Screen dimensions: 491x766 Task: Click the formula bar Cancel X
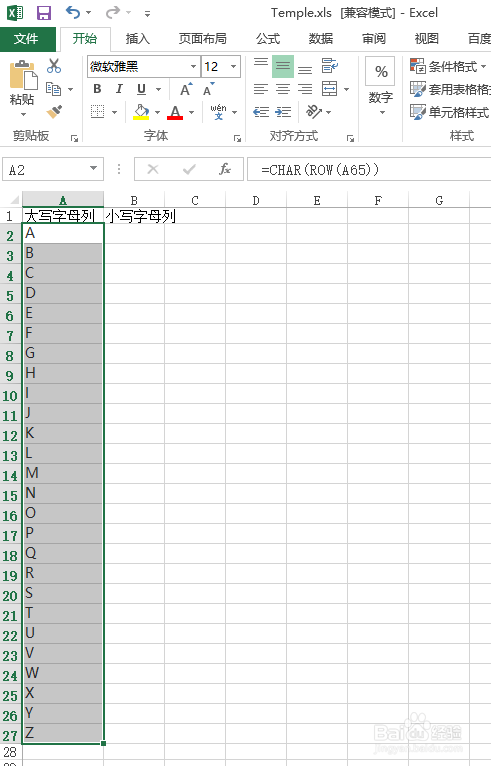pos(153,170)
